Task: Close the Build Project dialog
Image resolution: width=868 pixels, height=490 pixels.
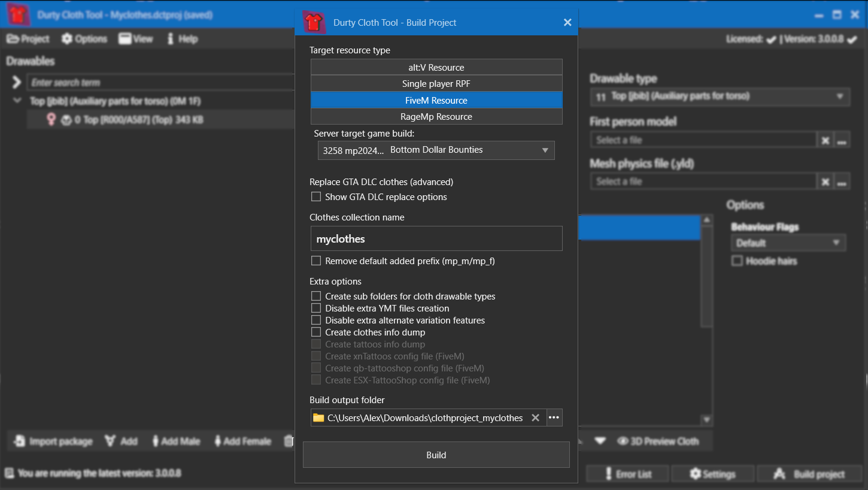Action: click(567, 23)
